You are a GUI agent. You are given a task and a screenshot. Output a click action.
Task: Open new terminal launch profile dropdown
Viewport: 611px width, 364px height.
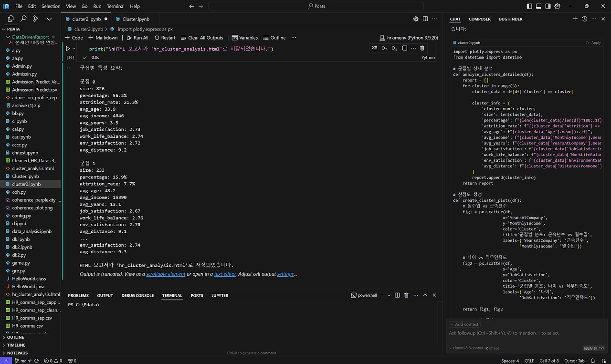click(x=389, y=295)
